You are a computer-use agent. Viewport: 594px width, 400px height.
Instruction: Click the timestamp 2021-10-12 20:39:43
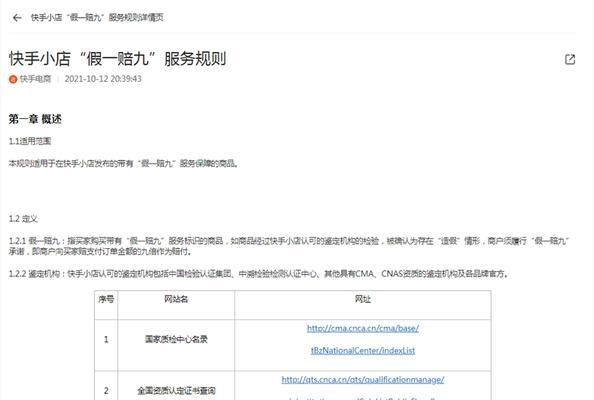[103, 79]
